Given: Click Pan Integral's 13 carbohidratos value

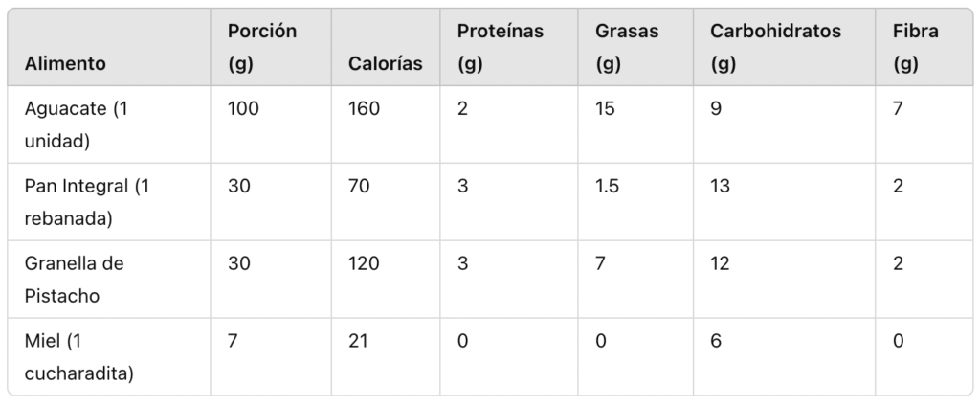Looking at the screenshot, I should (x=720, y=187).
